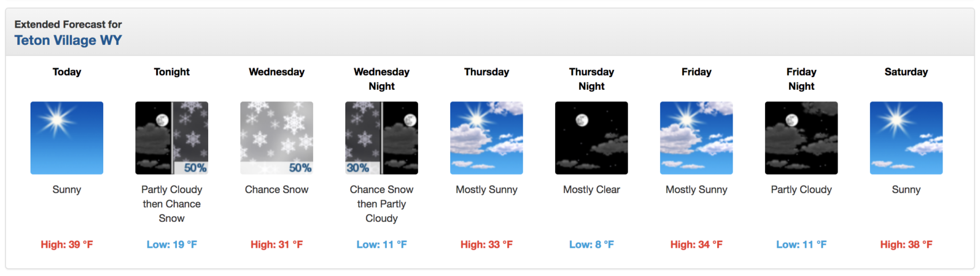Select the Tonight partly cloudy snow icon
This screenshot has height=276, width=980.
[x=172, y=138]
